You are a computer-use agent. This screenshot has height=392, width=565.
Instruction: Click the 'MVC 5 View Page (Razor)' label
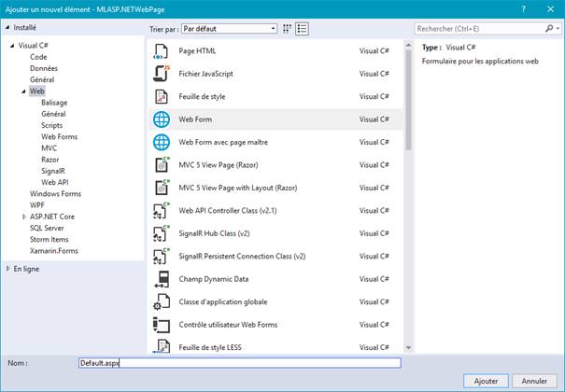(x=219, y=165)
